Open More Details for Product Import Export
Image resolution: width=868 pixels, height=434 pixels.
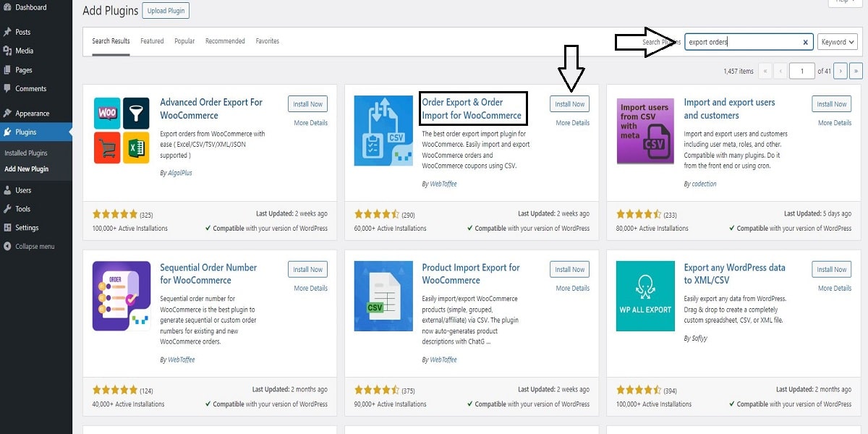(x=572, y=288)
